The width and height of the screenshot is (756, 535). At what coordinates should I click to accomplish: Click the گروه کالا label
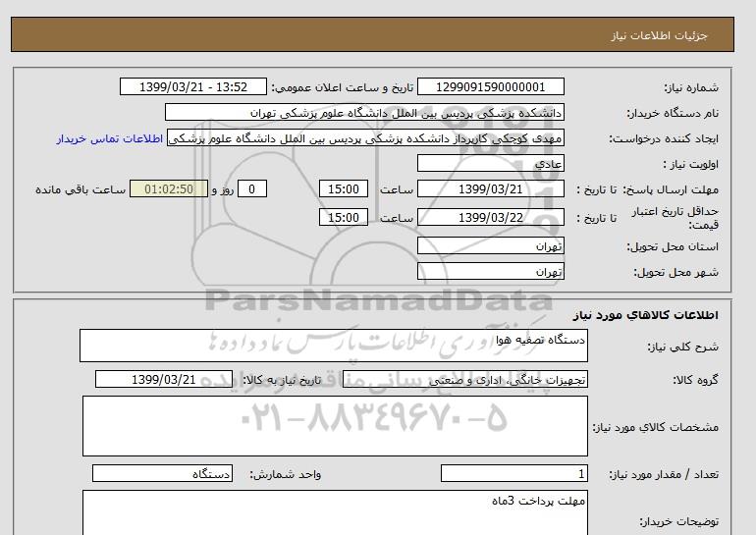(x=696, y=380)
